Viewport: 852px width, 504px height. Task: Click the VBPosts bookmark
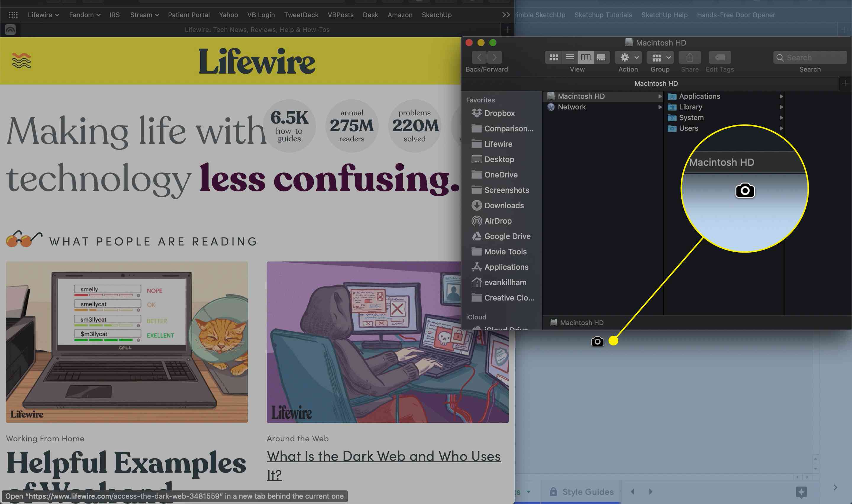(x=340, y=15)
